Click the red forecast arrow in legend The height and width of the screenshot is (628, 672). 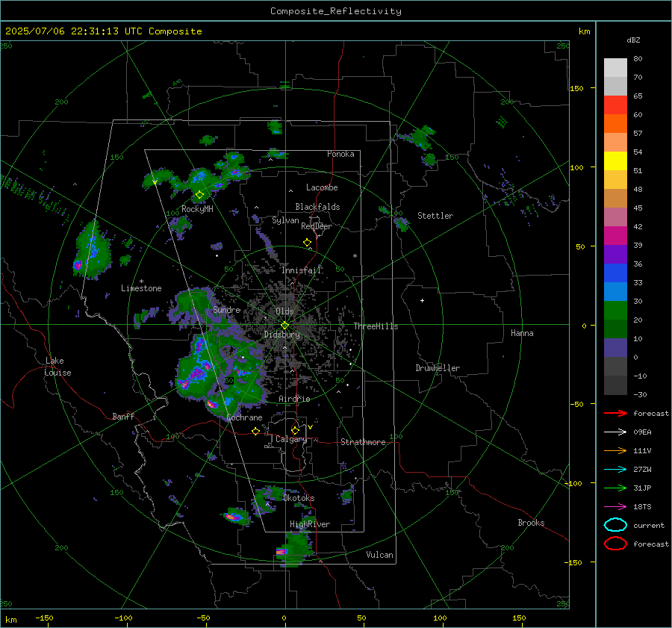coord(615,413)
